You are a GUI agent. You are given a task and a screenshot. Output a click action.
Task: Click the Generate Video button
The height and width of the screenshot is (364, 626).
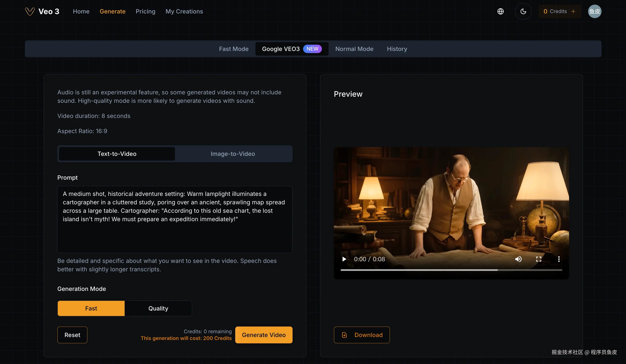click(263, 335)
